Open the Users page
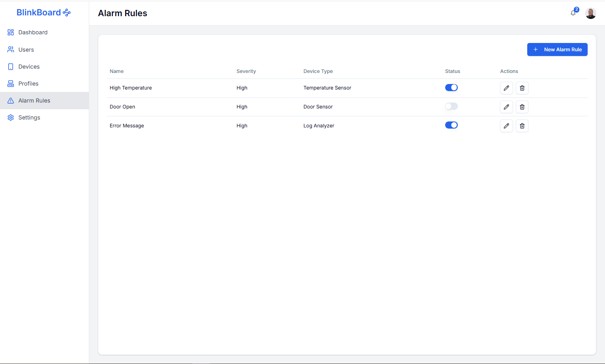The height and width of the screenshot is (364, 605). click(x=44, y=50)
